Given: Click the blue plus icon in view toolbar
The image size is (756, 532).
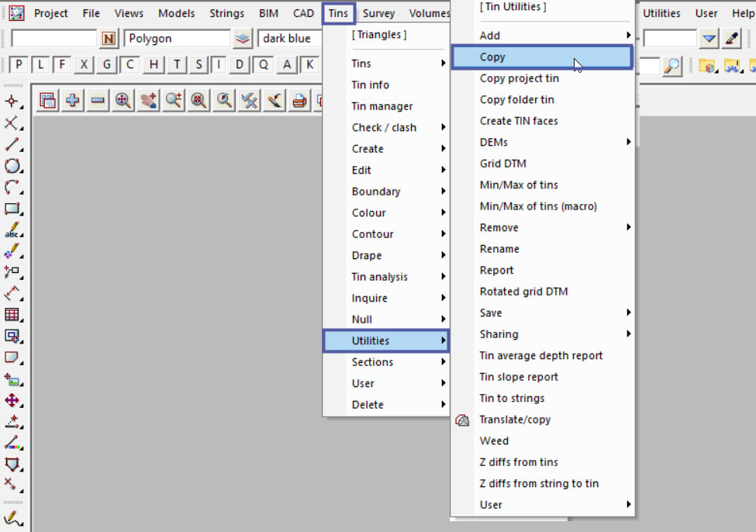Looking at the screenshot, I should coord(73,100).
